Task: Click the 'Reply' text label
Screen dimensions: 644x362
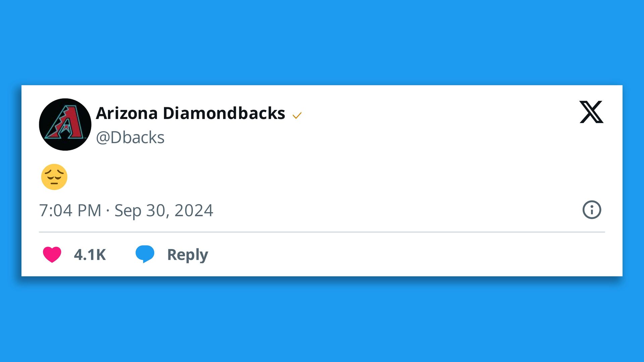Action: coord(187,254)
